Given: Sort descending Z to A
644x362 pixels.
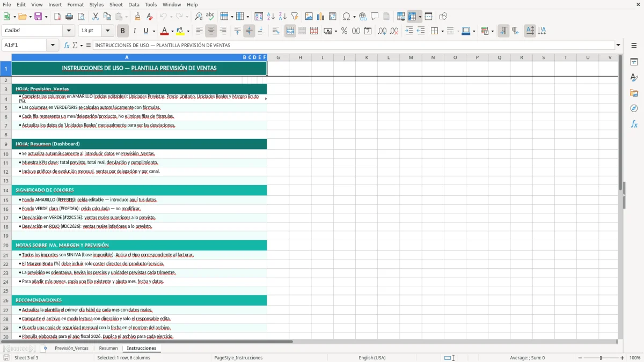Looking at the screenshot, I should click(x=282, y=17).
